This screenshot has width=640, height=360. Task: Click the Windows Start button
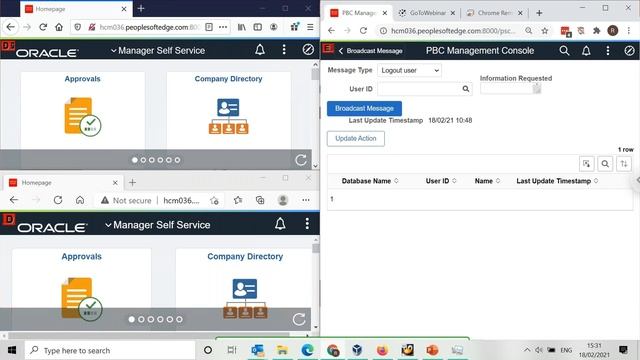click(11, 350)
